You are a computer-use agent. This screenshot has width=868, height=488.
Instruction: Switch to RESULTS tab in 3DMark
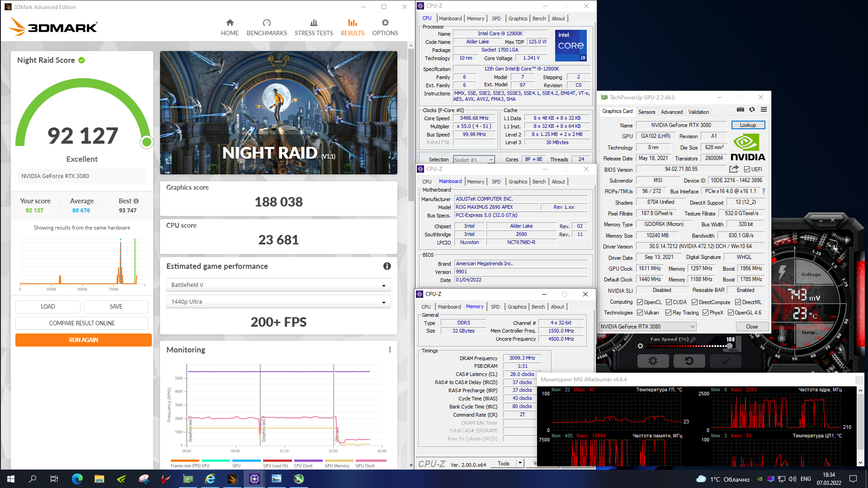[x=353, y=28]
